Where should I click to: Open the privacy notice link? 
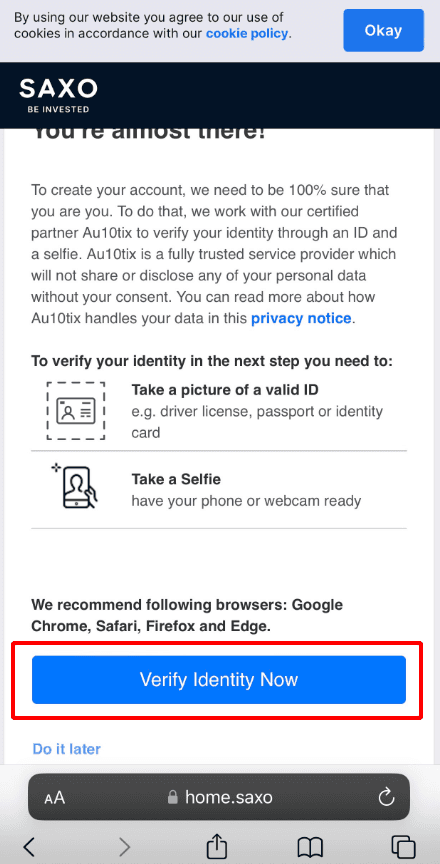click(301, 318)
